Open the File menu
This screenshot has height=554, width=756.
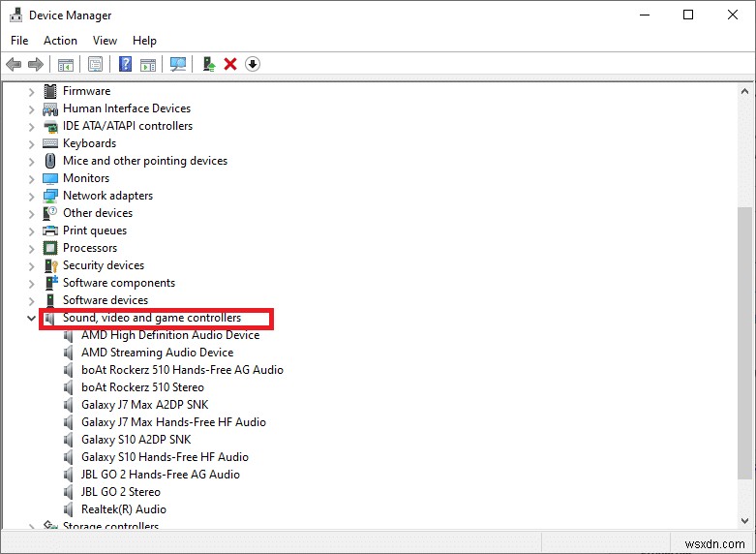click(19, 41)
